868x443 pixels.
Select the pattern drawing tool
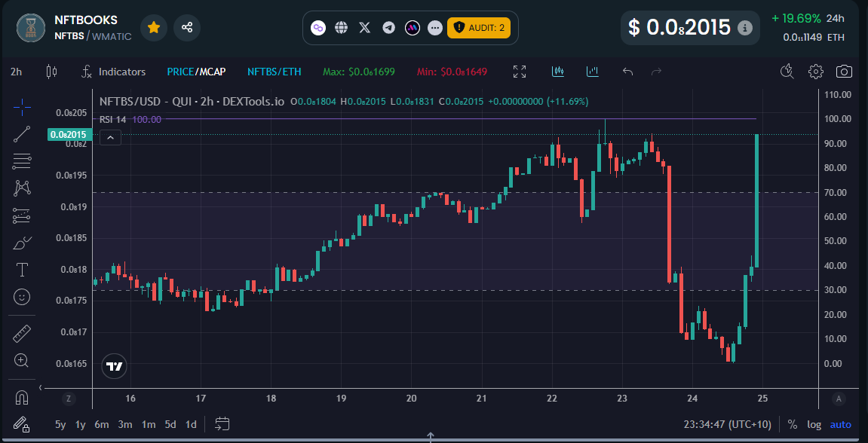(22, 188)
